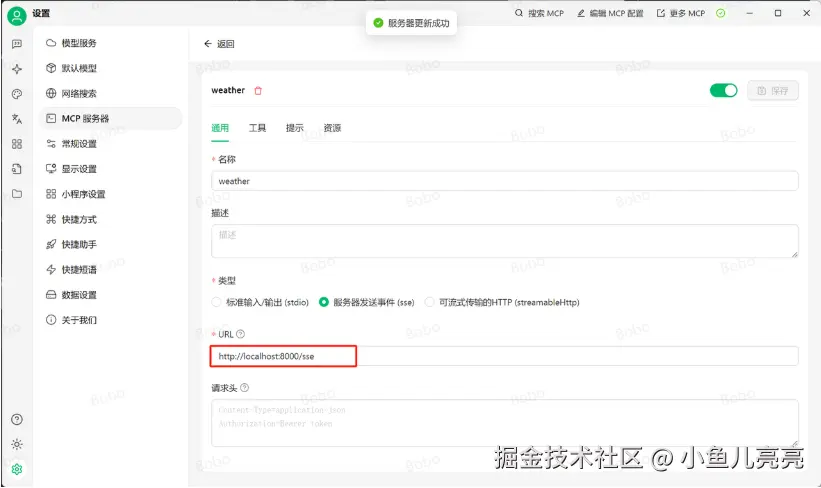This screenshot has height=488, width=821.
Task: Select MCP 服务器 in settings menu
Action: pos(110,118)
